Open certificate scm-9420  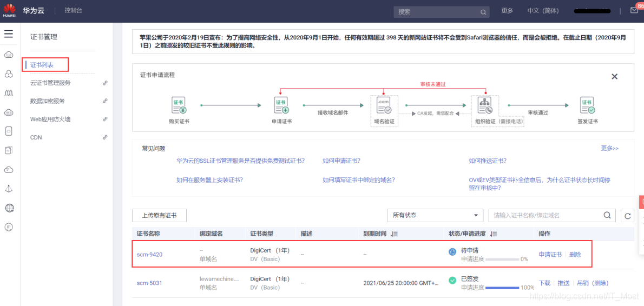(149, 254)
